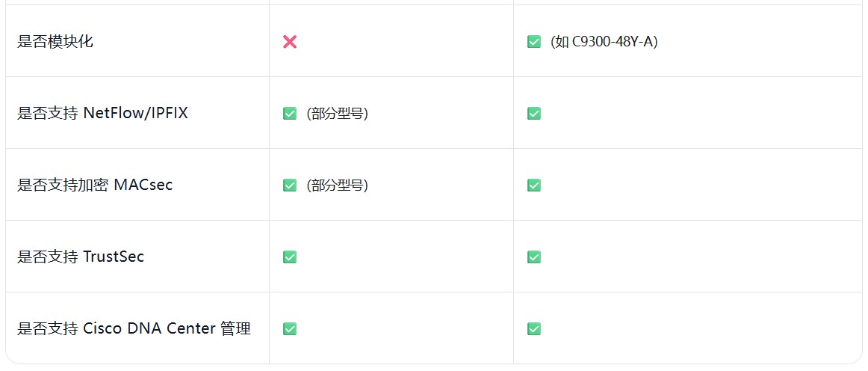Screen dimensions: 868x371
Task: Click the last-column check in the MACsec row
Action: click(x=534, y=185)
